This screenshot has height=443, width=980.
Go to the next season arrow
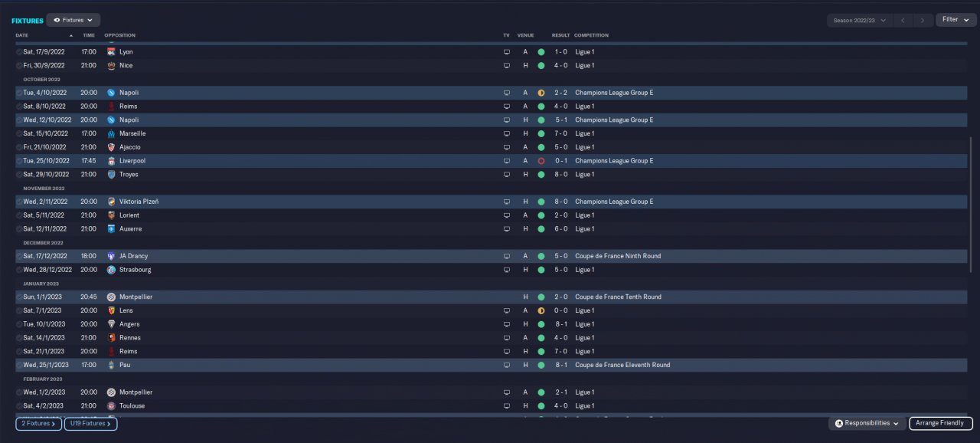pos(923,20)
